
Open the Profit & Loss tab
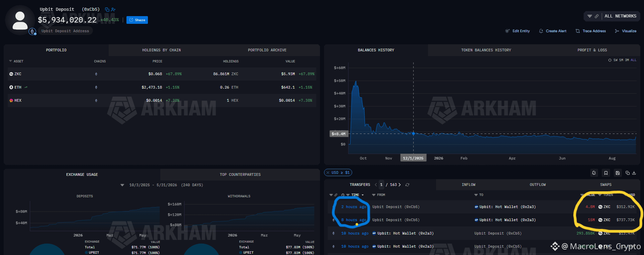[592, 50]
